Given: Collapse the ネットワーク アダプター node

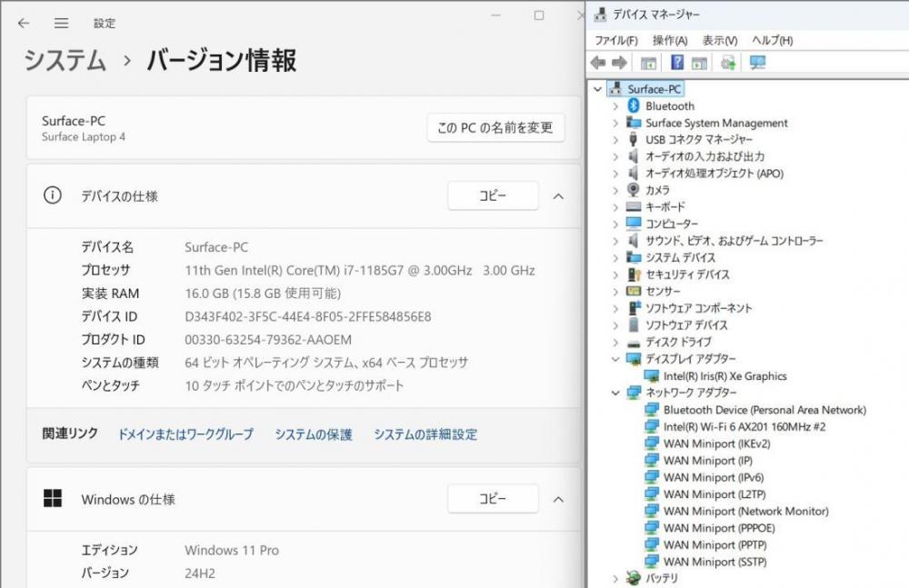Looking at the screenshot, I should (615, 393).
